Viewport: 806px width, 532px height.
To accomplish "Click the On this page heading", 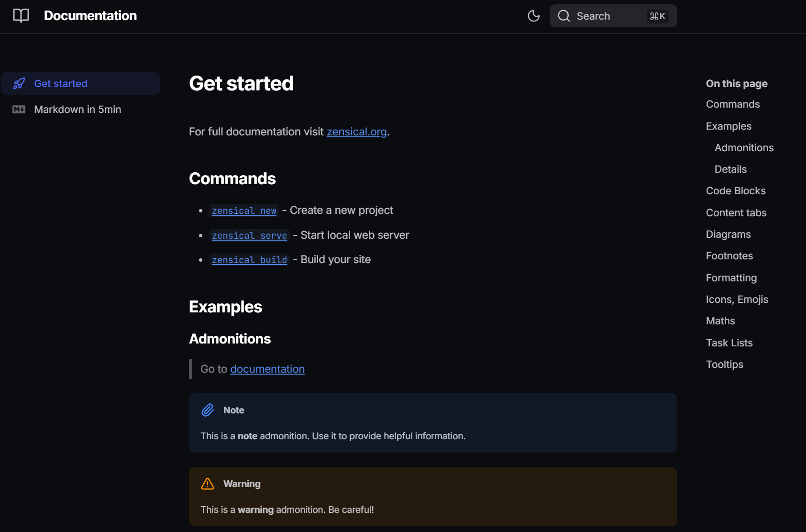I will tap(737, 84).
